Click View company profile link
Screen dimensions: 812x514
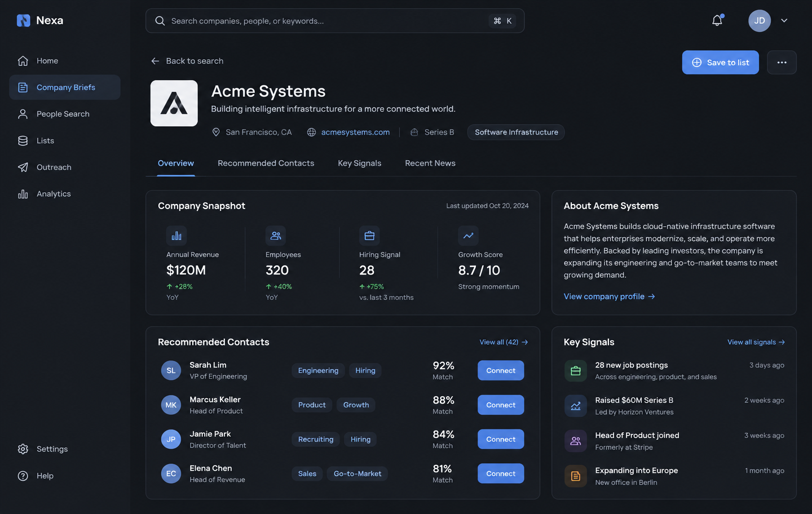[609, 296]
